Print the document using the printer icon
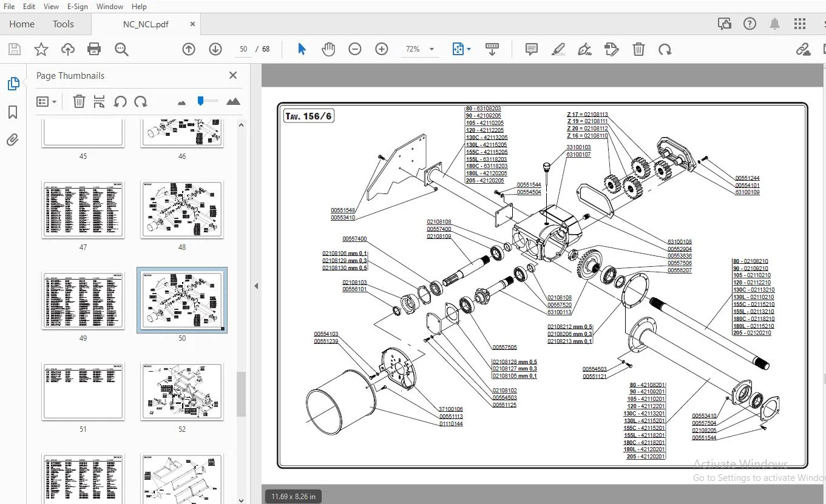826x504 pixels. pos(94,49)
